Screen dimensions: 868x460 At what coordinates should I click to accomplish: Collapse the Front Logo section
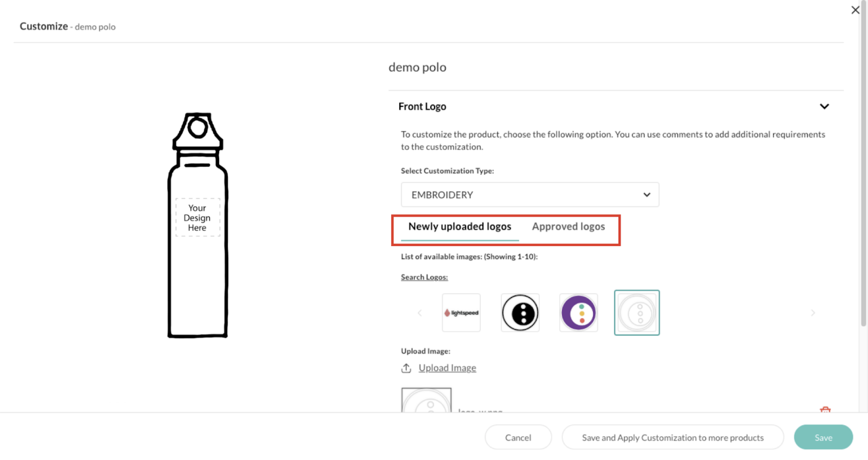(825, 106)
